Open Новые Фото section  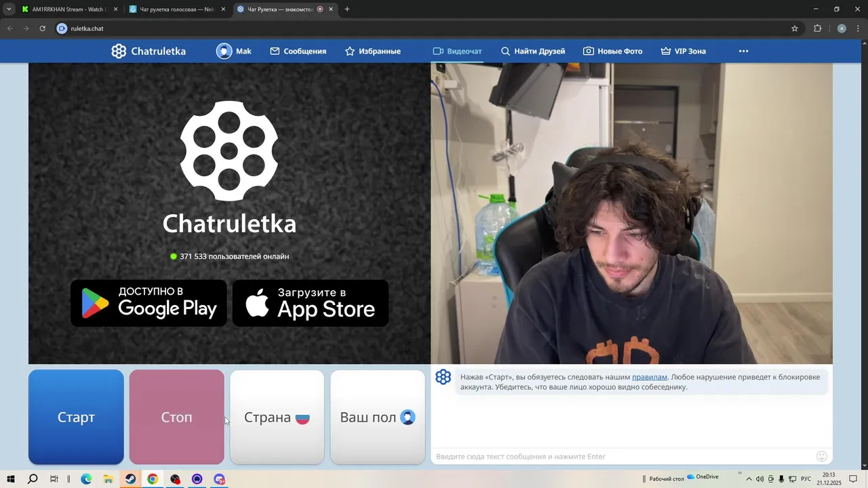coord(613,51)
